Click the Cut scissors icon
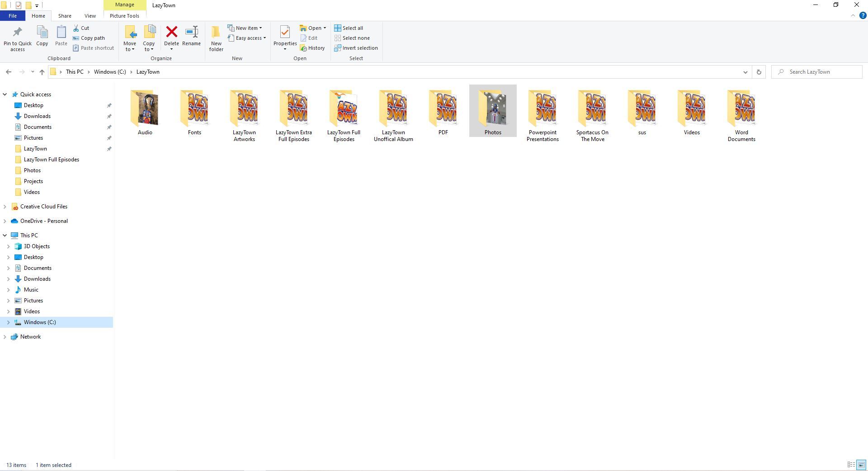The width and height of the screenshot is (868, 471). [76, 28]
